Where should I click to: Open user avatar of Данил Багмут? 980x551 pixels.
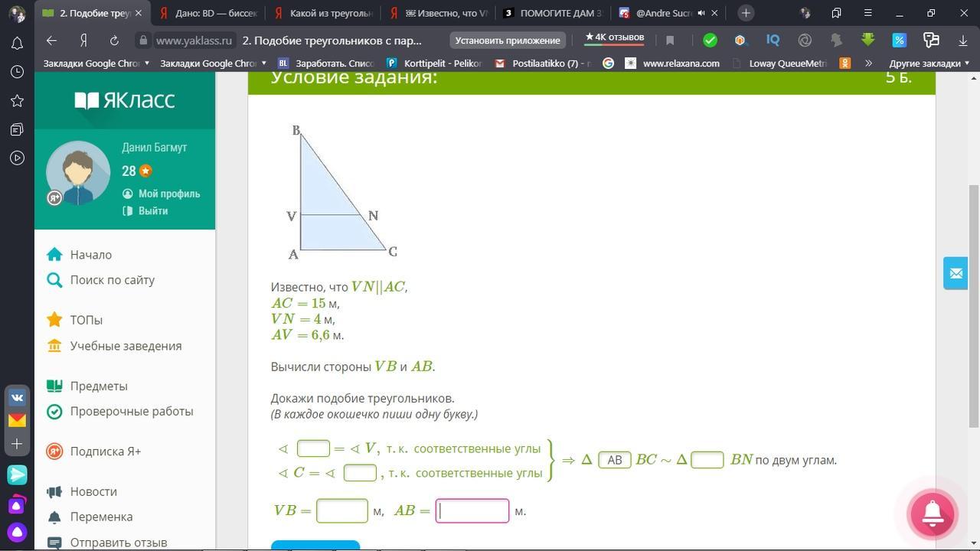pos(77,173)
